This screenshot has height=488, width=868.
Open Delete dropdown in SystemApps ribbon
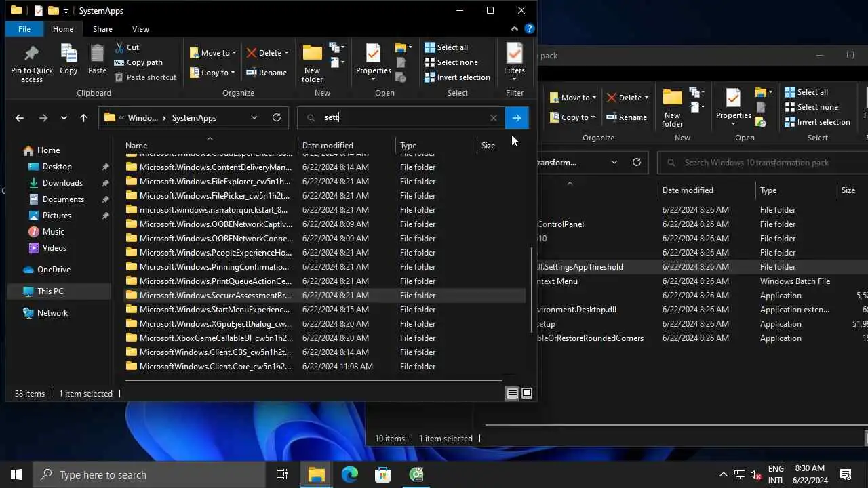click(x=267, y=53)
